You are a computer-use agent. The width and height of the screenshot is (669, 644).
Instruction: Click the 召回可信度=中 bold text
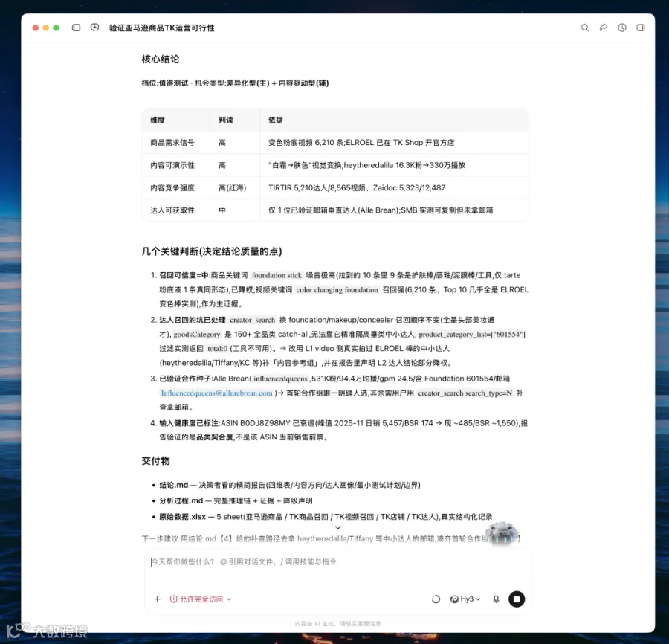coord(184,276)
